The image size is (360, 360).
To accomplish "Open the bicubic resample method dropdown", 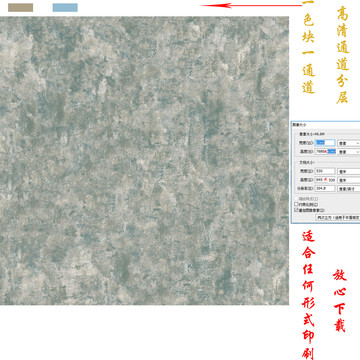I will (338, 217).
